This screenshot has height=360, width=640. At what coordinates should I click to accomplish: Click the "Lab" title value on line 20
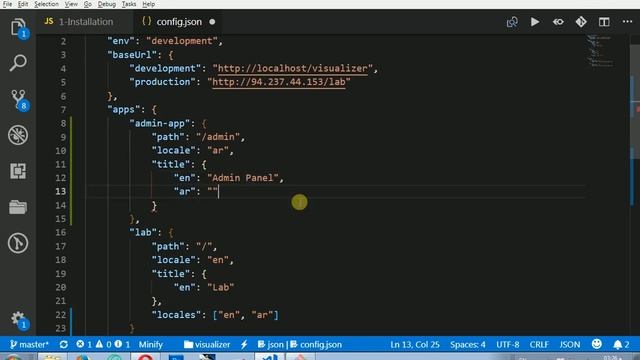[221, 287]
